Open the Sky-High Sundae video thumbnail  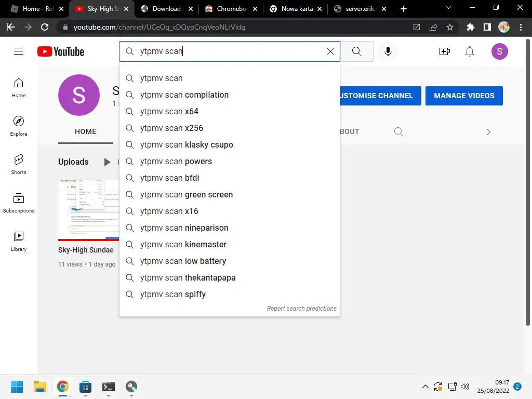pyautogui.click(x=88, y=210)
